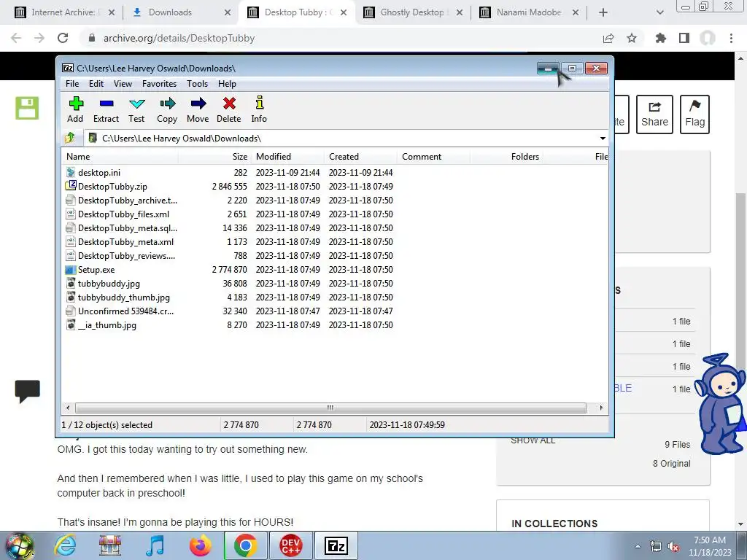Click right arrow of 7-Zip horizontal scrollbar
This screenshot has width=747, height=560.
601,408
